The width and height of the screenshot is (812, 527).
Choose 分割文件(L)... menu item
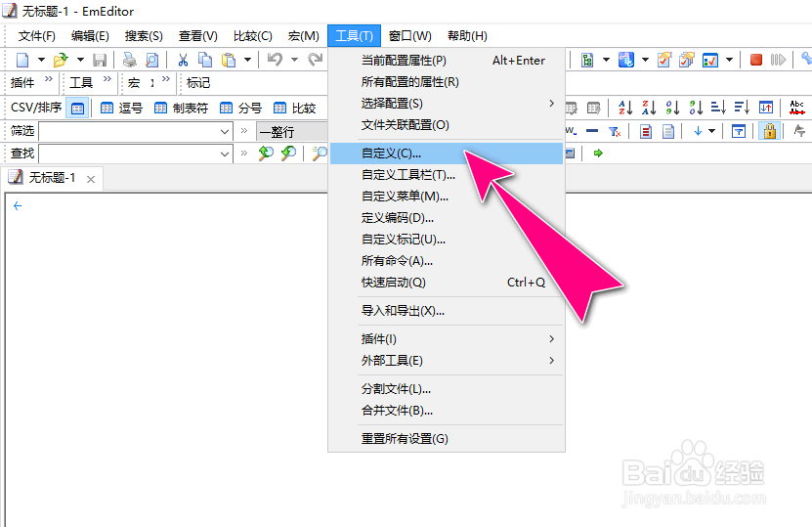[447, 389]
